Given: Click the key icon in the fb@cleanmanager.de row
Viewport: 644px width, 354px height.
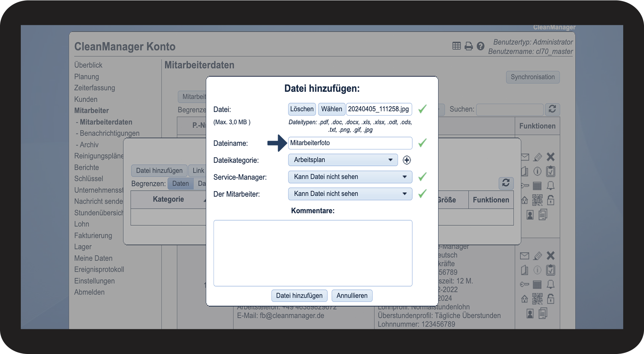Looking at the screenshot, I should pos(525,284).
